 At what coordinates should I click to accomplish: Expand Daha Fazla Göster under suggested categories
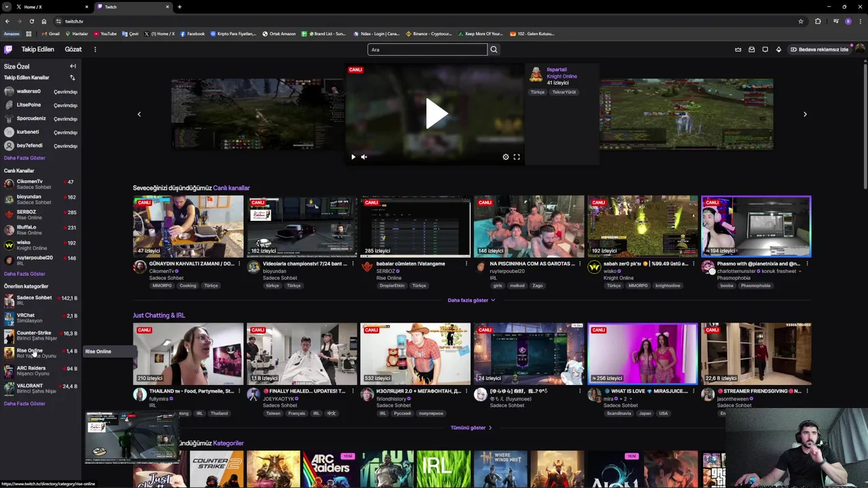tap(24, 404)
